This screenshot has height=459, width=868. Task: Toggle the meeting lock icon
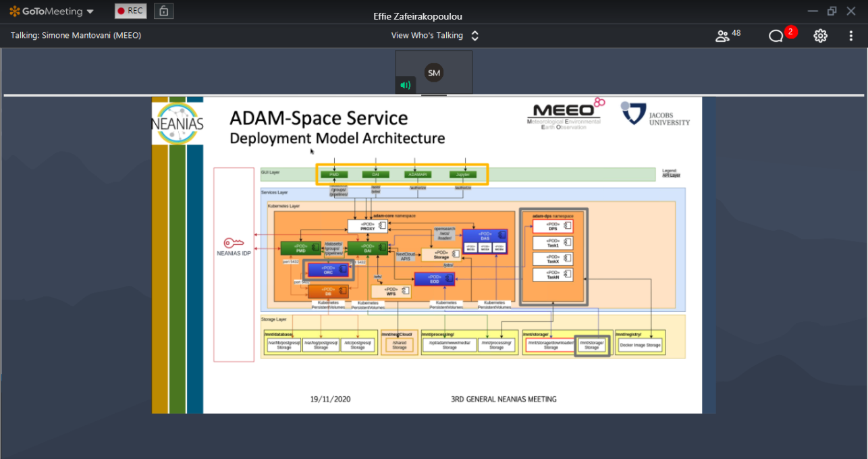[x=163, y=11]
